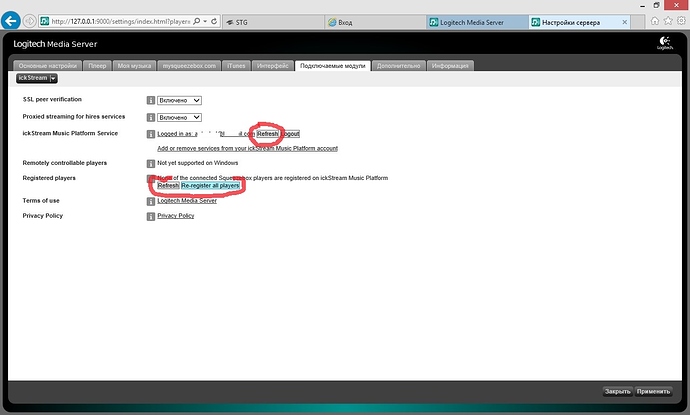This screenshot has height=415, width=690.
Task: Switch to Интерфейс tab
Action: click(273, 66)
